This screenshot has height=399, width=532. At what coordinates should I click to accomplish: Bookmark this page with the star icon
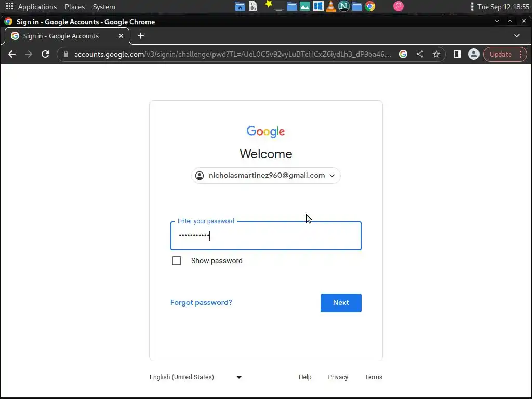tap(436, 54)
